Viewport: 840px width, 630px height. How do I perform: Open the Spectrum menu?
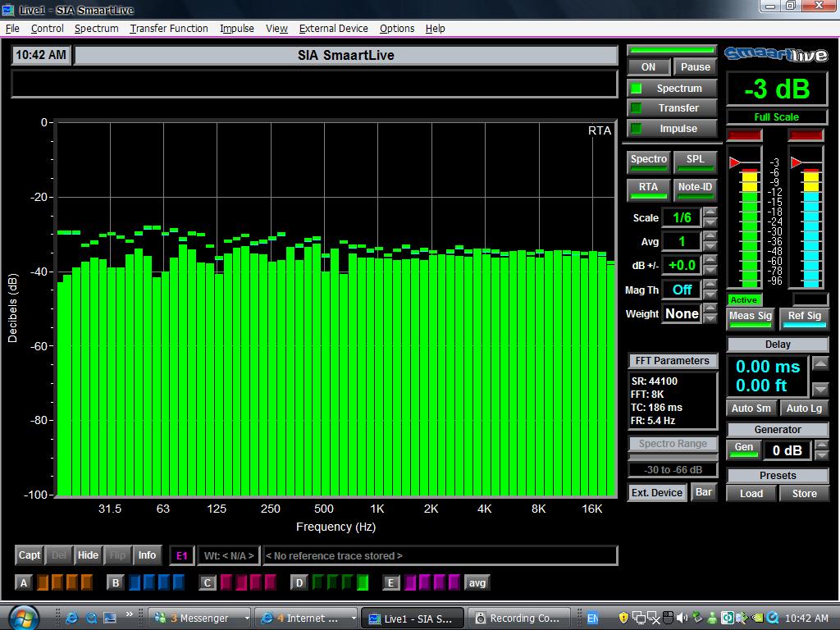(97, 29)
